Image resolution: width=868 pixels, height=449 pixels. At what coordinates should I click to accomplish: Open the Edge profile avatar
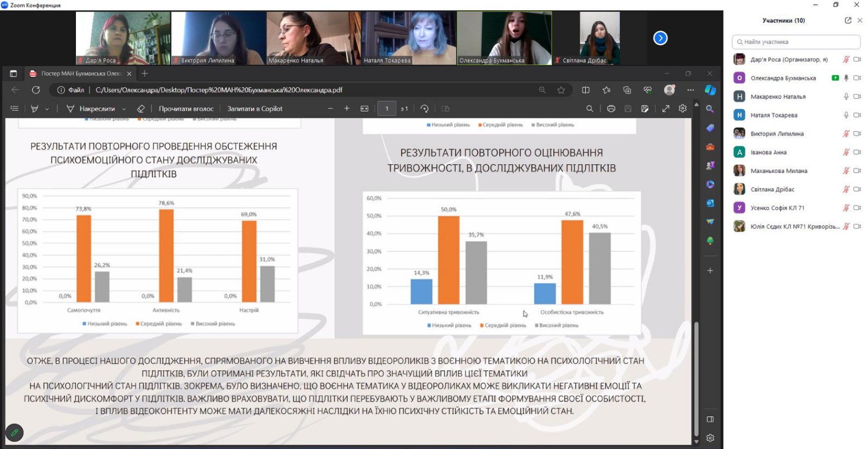[669, 90]
